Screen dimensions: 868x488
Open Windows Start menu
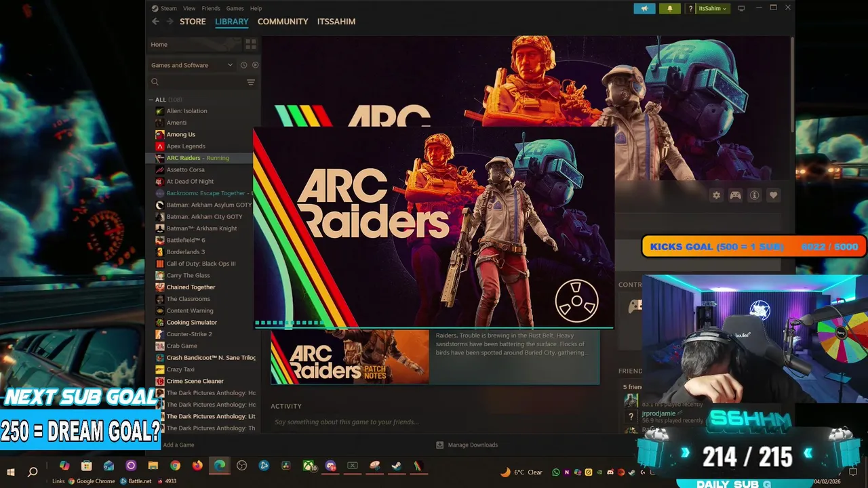(x=11, y=472)
